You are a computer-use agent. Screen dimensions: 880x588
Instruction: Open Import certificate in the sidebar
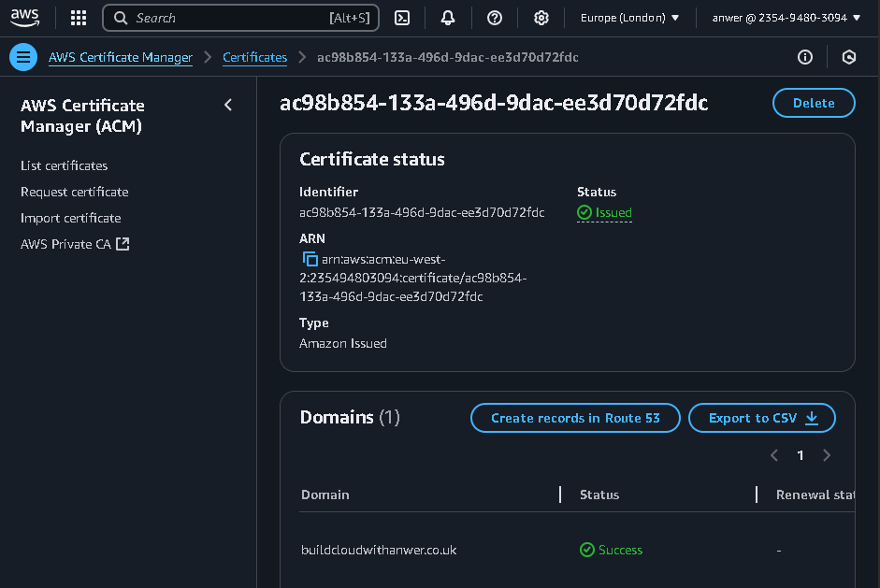click(71, 218)
